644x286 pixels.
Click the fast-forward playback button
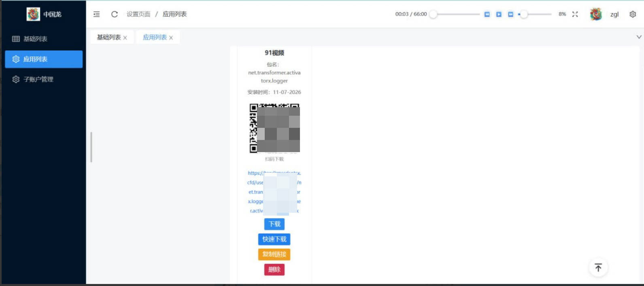tap(510, 14)
